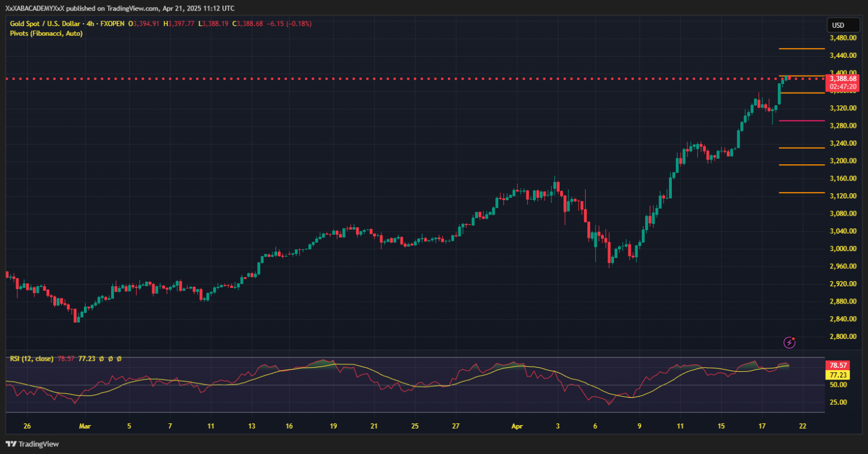The height and width of the screenshot is (454, 868).
Task: Click the TradingView logo at bottom left
Action: coord(32,444)
